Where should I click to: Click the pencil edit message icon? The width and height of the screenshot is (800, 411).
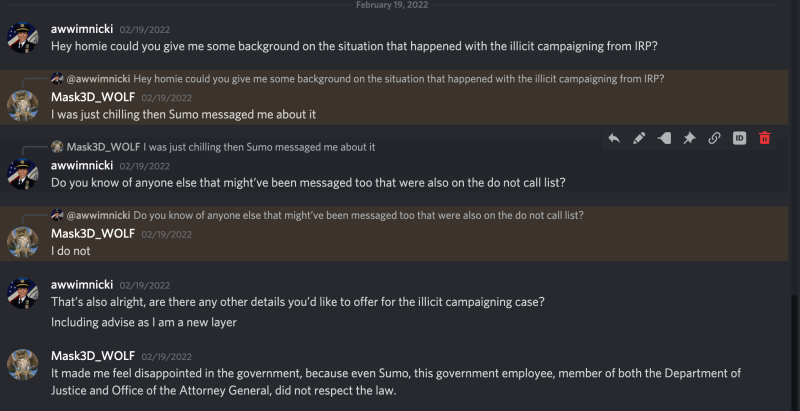tap(639, 138)
